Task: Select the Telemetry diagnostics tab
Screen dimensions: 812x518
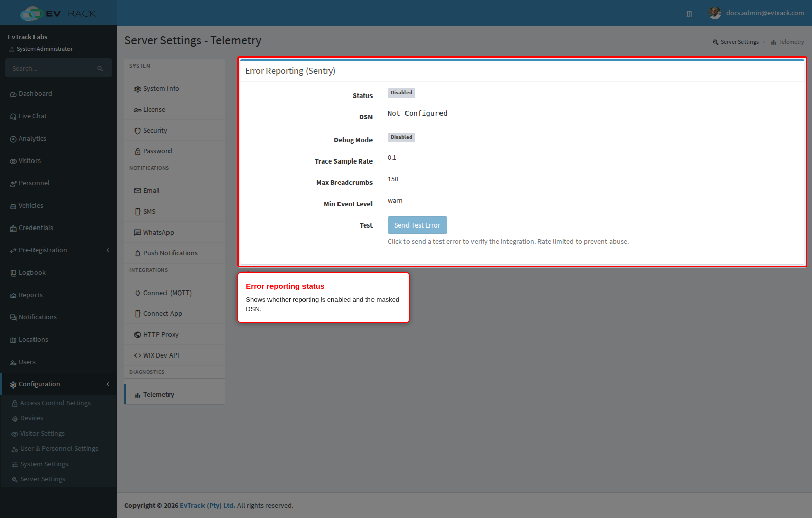Action: (x=175, y=395)
